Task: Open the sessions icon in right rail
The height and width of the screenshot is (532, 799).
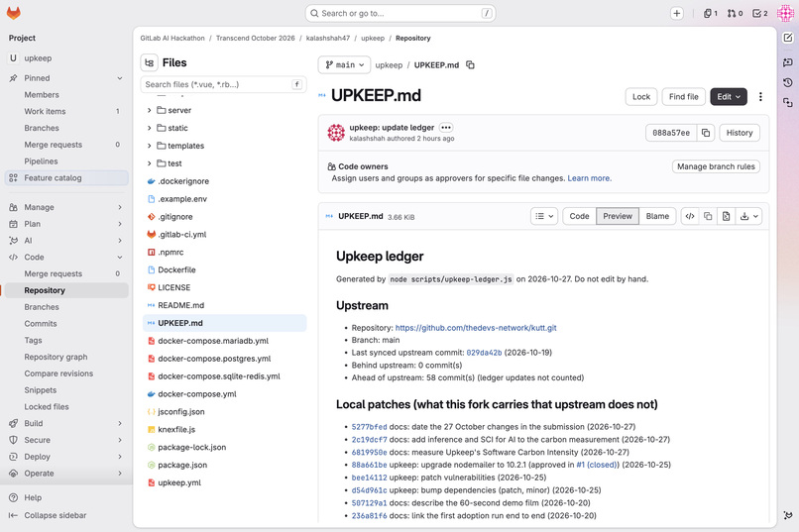Action: [x=788, y=103]
